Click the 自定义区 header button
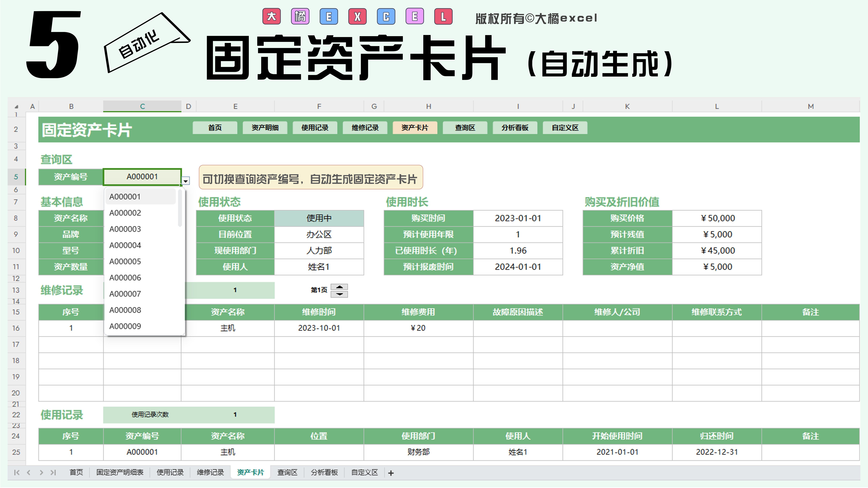 click(565, 128)
